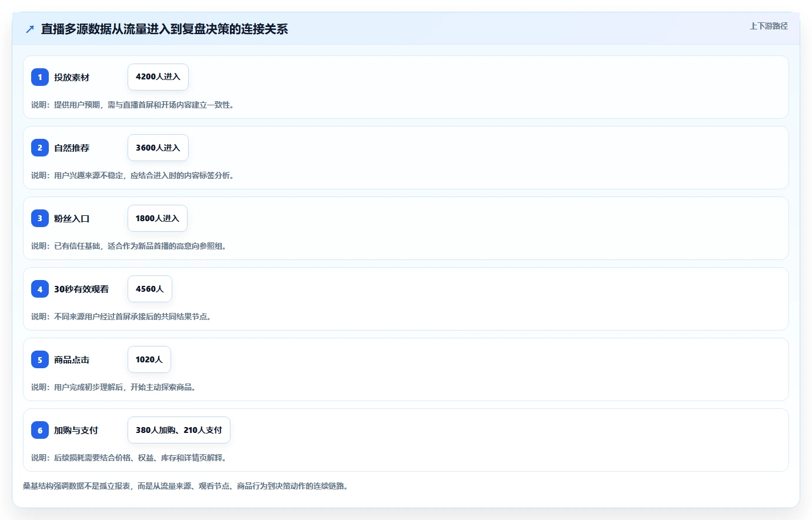Select the 自然推荐 step label
The image size is (812, 520).
[x=72, y=148]
